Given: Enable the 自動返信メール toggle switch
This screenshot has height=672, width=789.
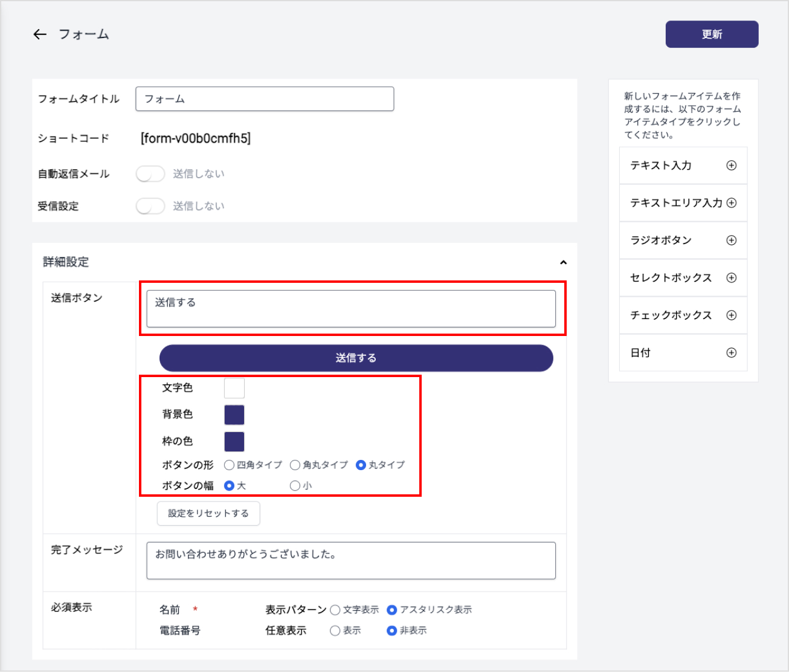Looking at the screenshot, I should click(150, 174).
